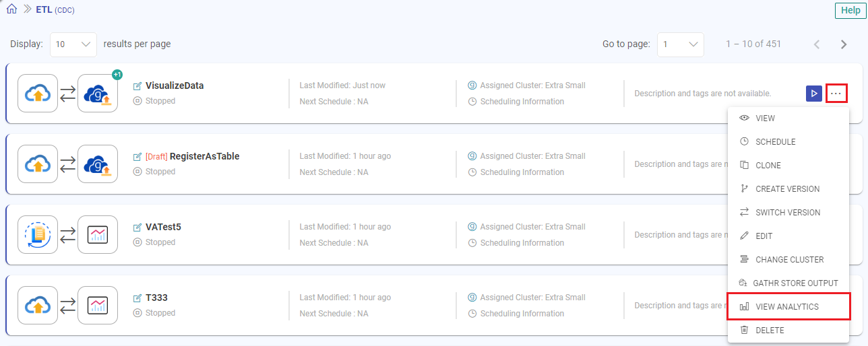This screenshot has height=346, width=868.
Task: Select CHANGE CLUSTER menu option
Action: click(789, 260)
